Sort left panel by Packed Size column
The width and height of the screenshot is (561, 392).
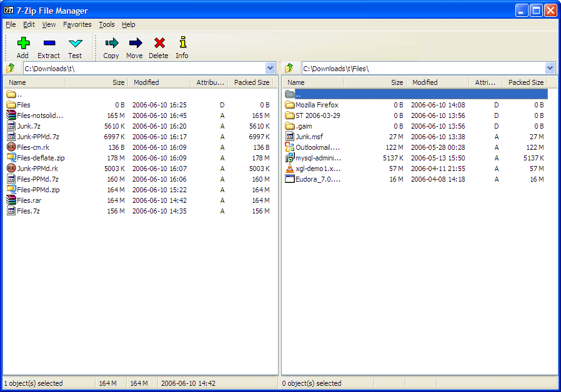tap(252, 82)
